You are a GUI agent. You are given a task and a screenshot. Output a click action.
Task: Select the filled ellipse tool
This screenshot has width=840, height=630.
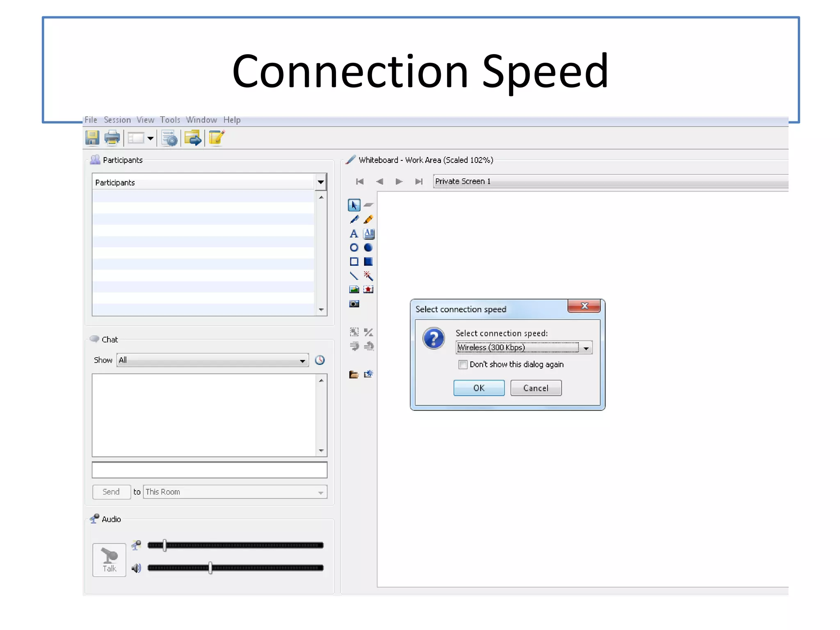click(368, 248)
